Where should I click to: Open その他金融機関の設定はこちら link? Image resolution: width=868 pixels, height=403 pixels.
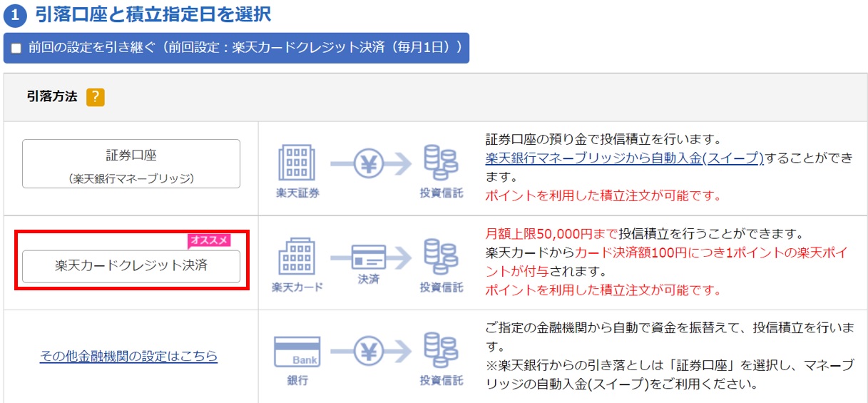click(129, 356)
